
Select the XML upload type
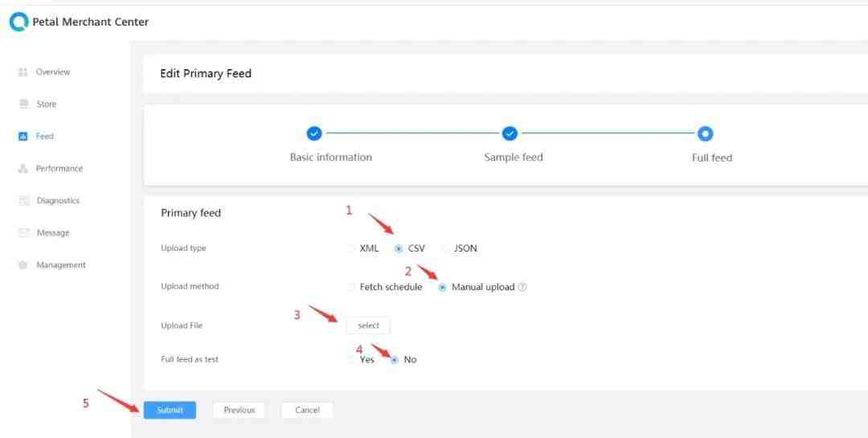coord(350,248)
